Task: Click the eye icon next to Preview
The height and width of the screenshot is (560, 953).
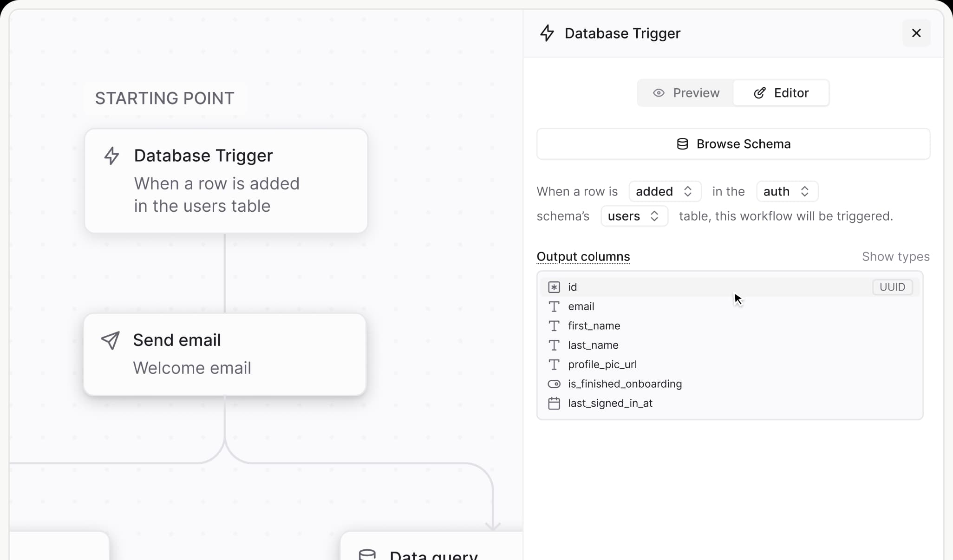Action: click(x=658, y=93)
